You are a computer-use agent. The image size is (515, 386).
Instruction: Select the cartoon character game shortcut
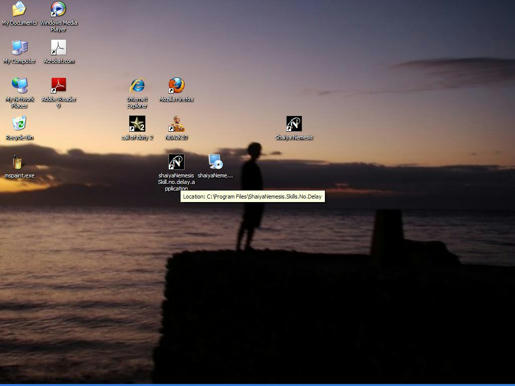[176, 124]
